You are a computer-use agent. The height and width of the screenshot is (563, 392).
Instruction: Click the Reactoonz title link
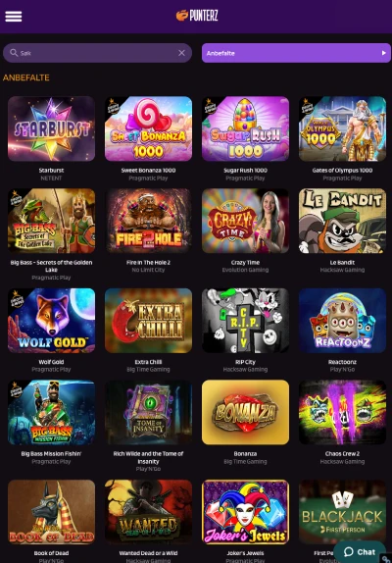(x=342, y=362)
